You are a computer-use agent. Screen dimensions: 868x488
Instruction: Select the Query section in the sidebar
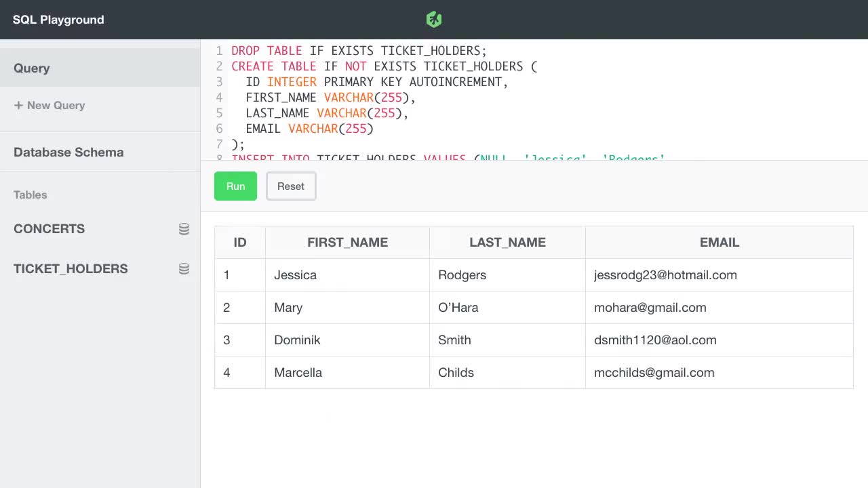click(x=32, y=68)
